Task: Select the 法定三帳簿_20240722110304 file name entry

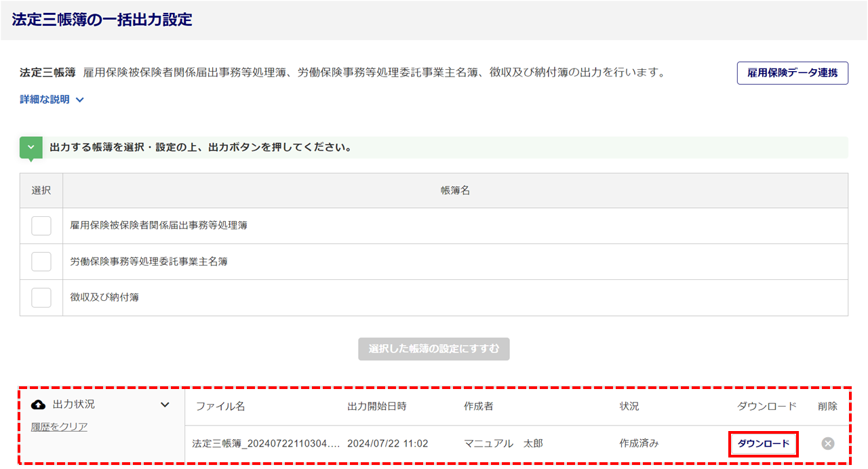Action: click(x=265, y=444)
